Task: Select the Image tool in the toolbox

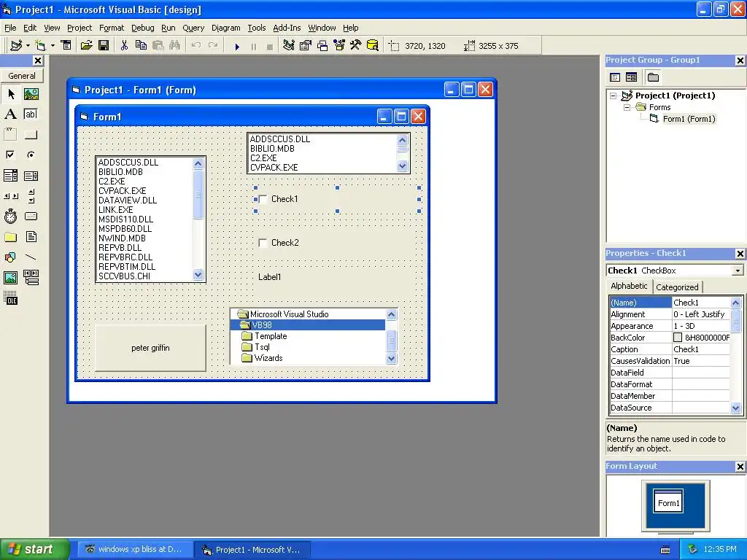Action: 10,278
